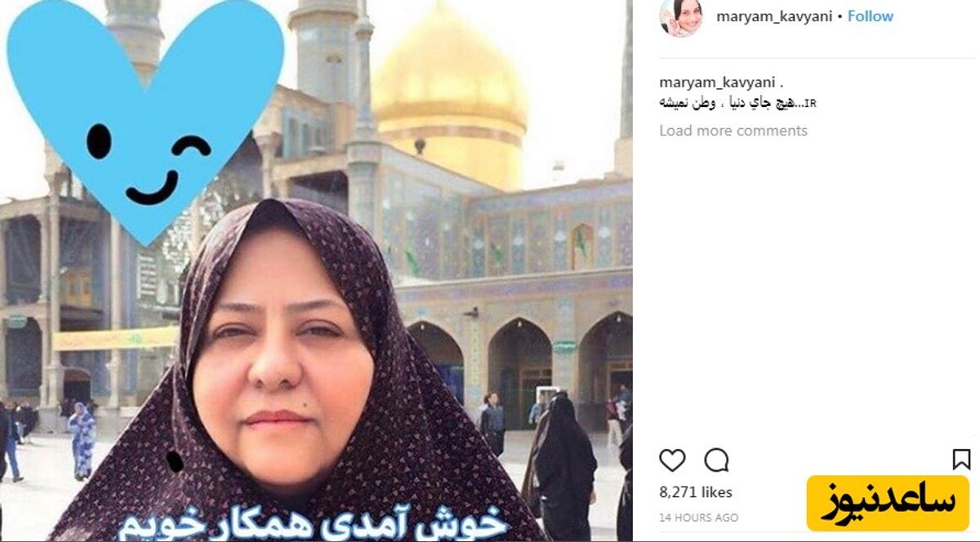
Task: Load more comments
Action: pyautogui.click(x=733, y=131)
